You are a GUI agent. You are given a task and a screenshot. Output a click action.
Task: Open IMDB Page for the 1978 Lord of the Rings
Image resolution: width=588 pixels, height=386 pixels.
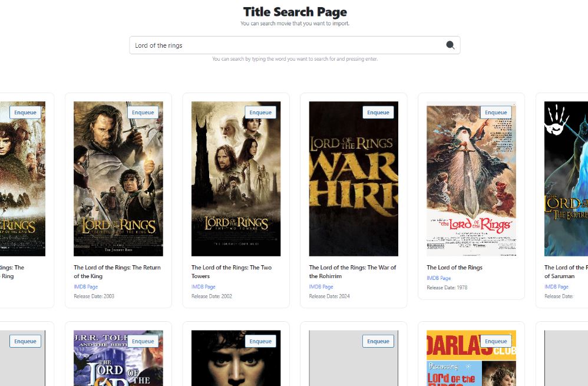pyautogui.click(x=439, y=278)
